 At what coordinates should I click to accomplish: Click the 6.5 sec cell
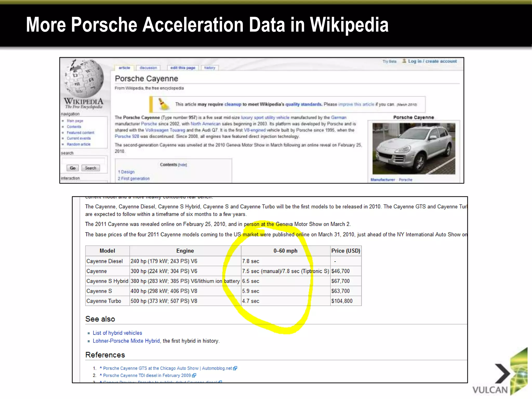285,281
